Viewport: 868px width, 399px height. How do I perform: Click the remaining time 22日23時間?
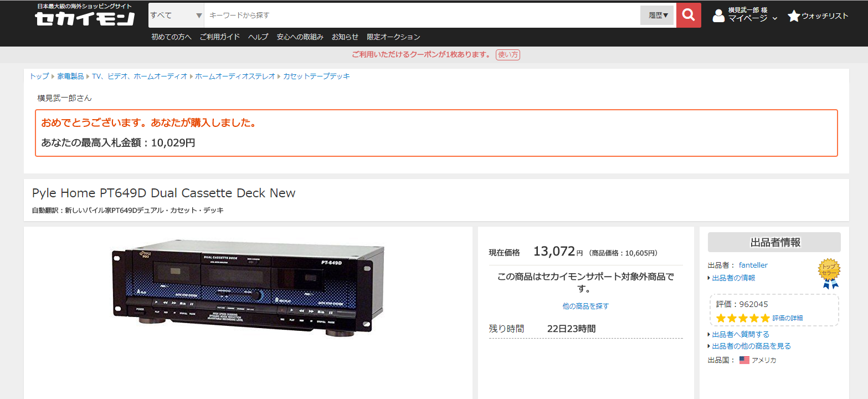click(x=571, y=329)
